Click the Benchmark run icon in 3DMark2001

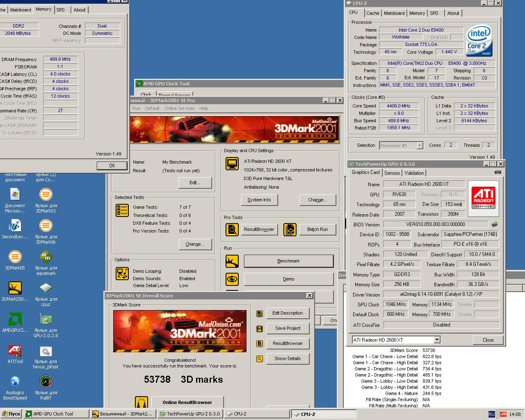pyautogui.click(x=232, y=261)
